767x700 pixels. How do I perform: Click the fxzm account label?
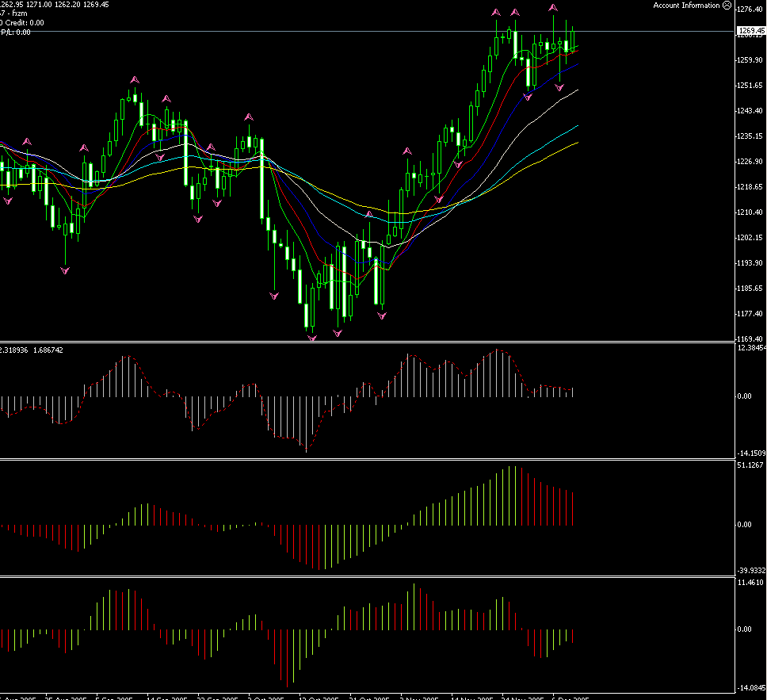[20, 13]
